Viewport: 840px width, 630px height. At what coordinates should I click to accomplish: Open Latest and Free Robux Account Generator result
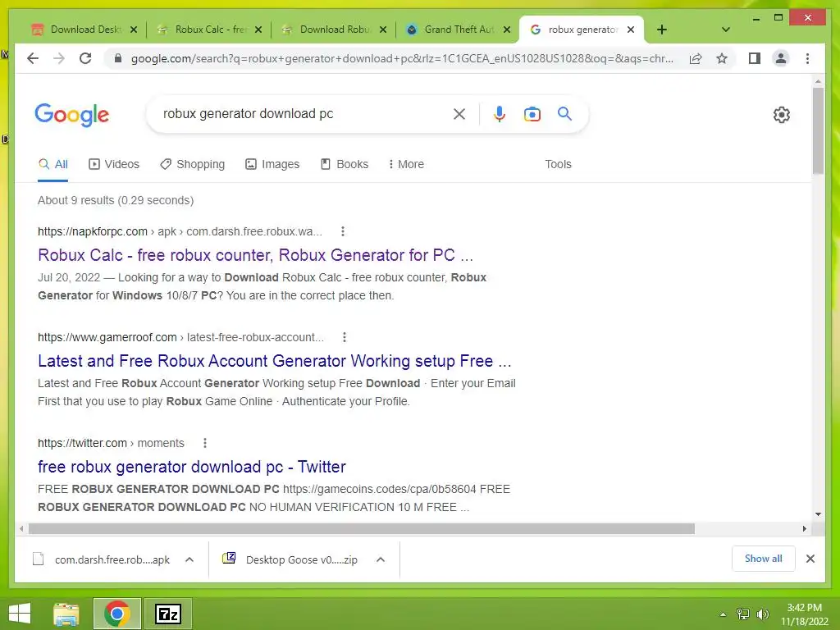coord(274,361)
